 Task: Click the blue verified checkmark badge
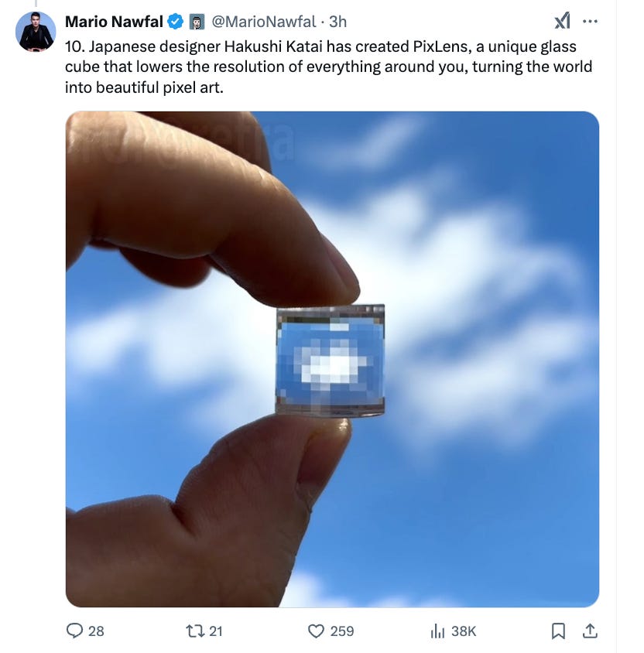[176, 22]
